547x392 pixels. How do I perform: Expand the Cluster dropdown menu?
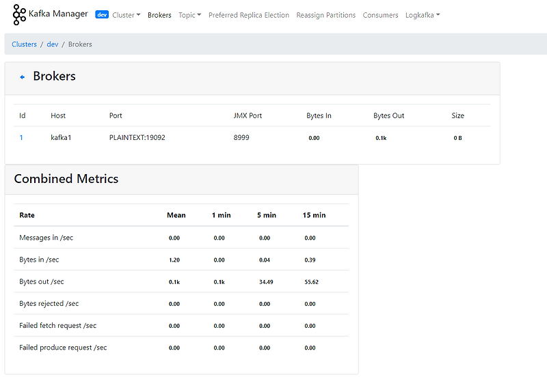click(126, 15)
